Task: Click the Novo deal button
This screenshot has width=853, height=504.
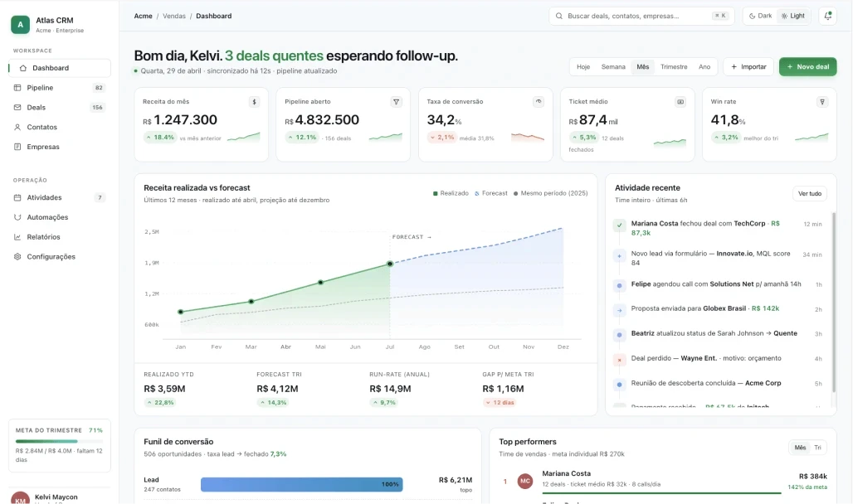Action: (x=808, y=67)
